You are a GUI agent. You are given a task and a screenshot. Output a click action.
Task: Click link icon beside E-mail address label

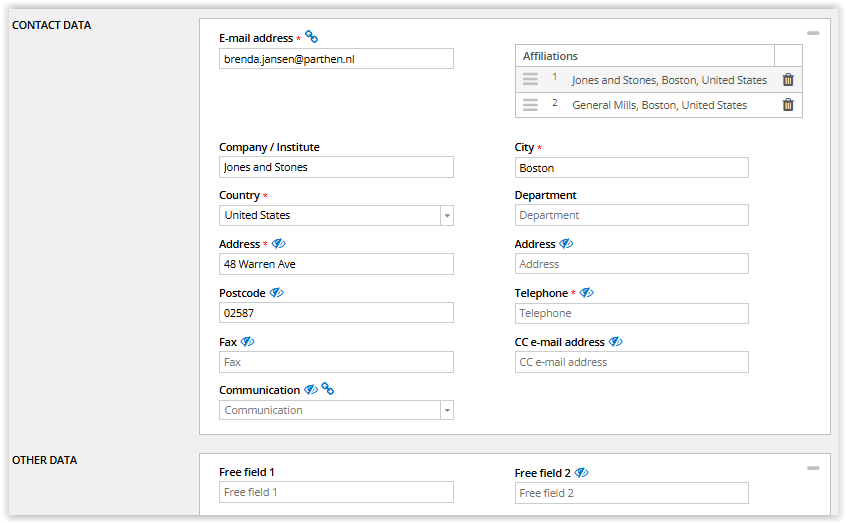pos(312,37)
